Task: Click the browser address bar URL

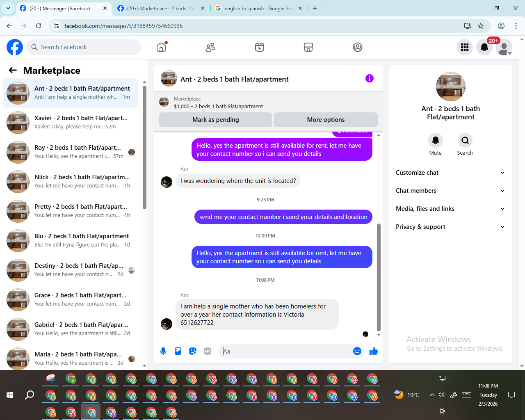Action: click(123, 26)
